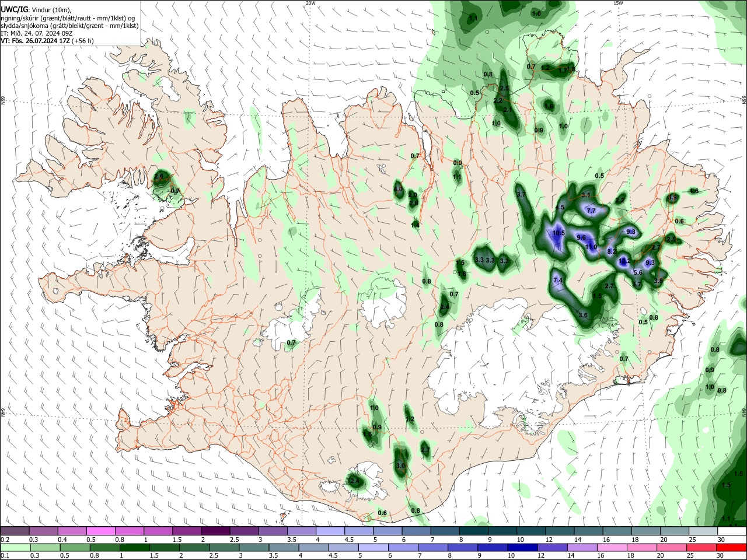Click the 'VT: Fös. 26.07.2024 17Z (+56 h)' line
The height and width of the screenshot is (560, 747).
click(x=47, y=41)
